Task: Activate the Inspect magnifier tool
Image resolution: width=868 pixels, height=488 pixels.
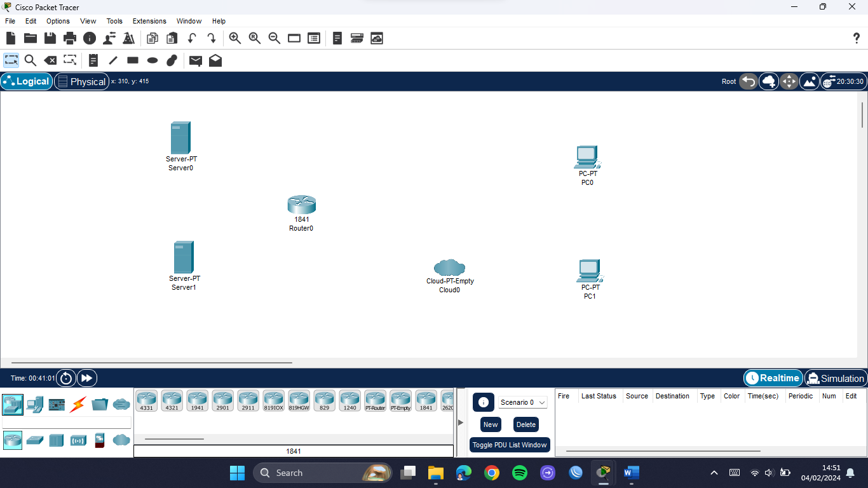Action: pyautogui.click(x=30, y=60)
